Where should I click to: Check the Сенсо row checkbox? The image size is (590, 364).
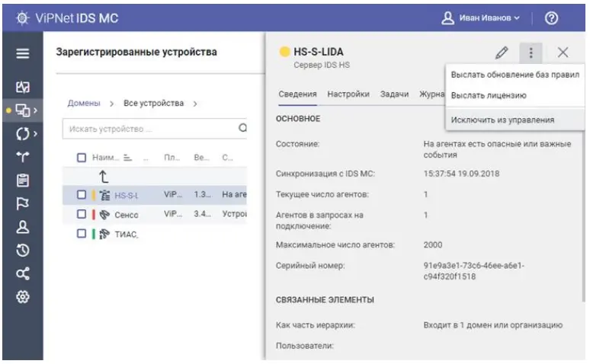point(82,214)
